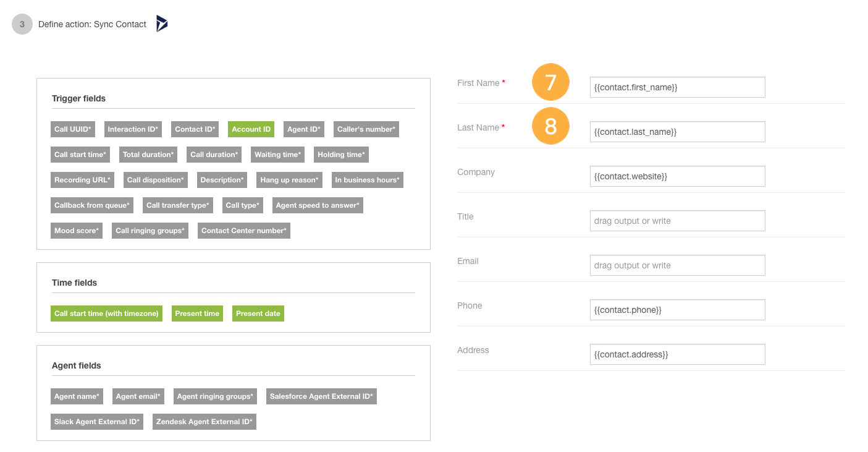Click the Address input field
The width and height of the screenshot is (868, 452).
tap(678, 354)
